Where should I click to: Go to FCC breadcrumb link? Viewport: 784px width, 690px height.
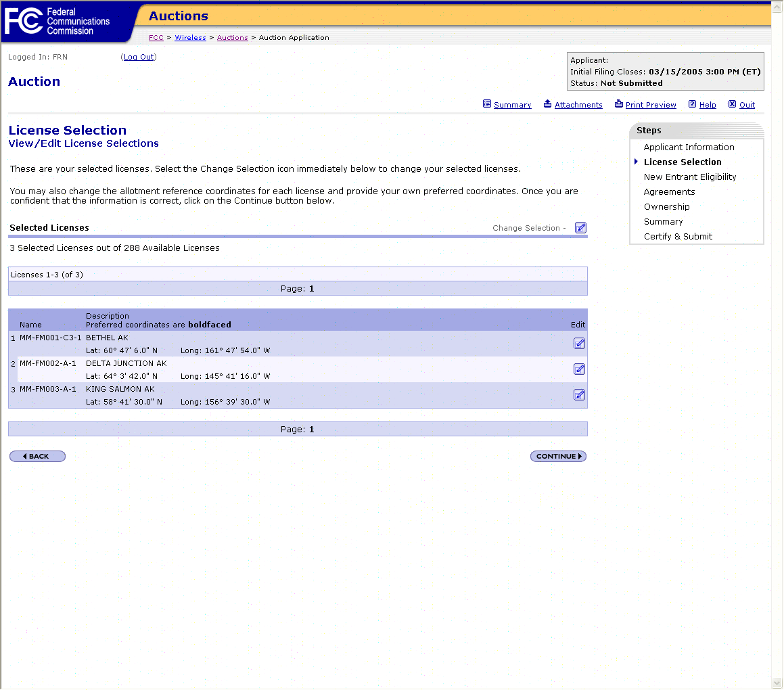pos(156,38)
